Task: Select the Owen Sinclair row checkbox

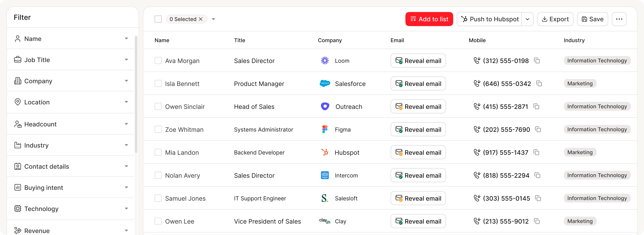Action: [158, 107]
